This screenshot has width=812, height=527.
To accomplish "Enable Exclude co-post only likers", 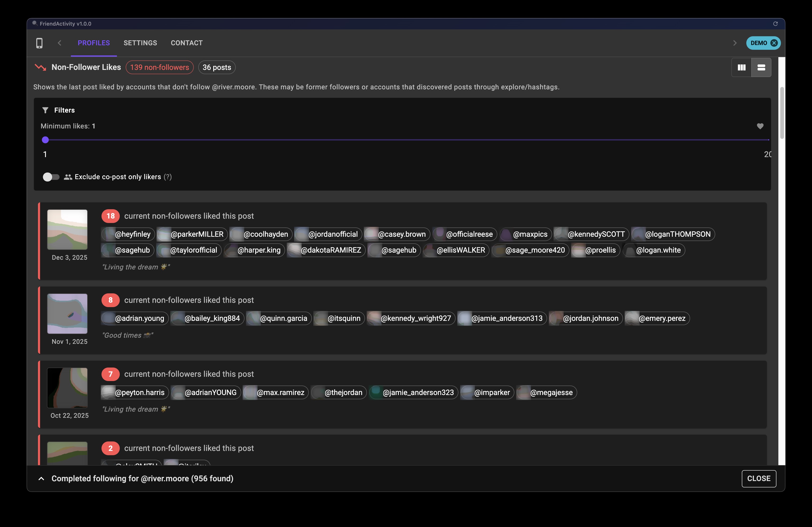I will 51,177.
